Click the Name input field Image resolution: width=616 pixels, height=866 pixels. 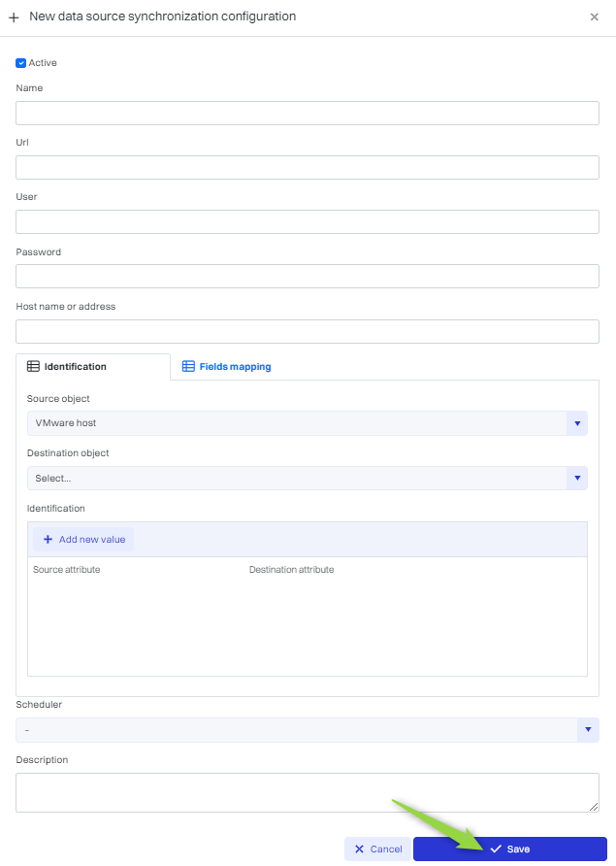tap(307, 114)
